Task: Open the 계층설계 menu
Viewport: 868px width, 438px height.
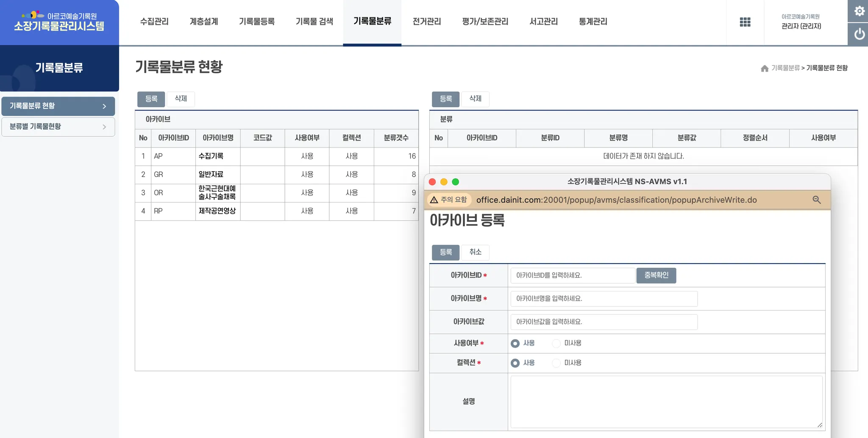Action: (x=204, y=22)
